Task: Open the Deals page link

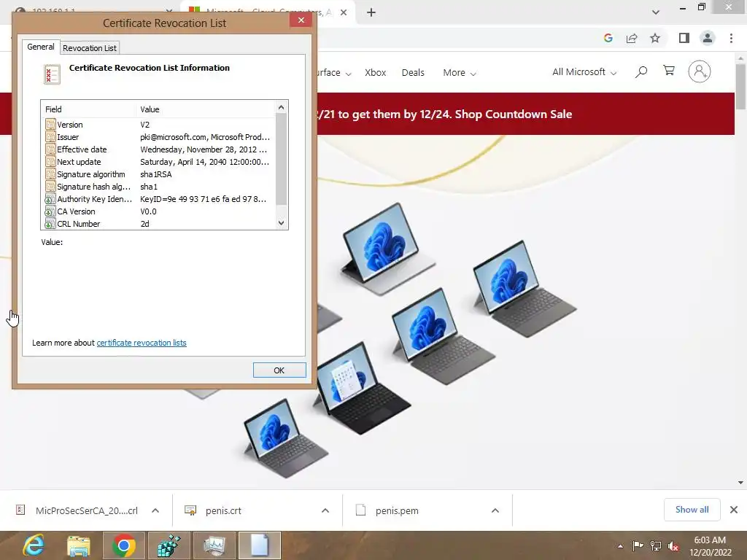Action: (x=413, y=72)
